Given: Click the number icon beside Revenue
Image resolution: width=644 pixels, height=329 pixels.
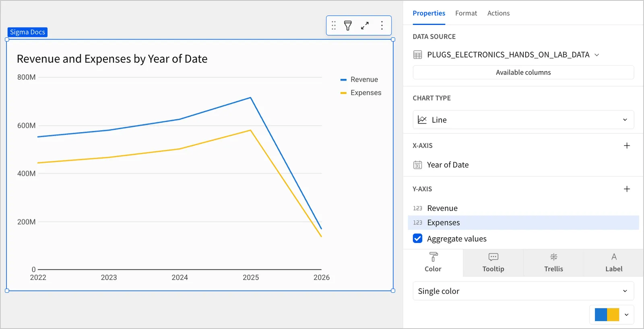Looking at the screenshot, I should [418, 208].
